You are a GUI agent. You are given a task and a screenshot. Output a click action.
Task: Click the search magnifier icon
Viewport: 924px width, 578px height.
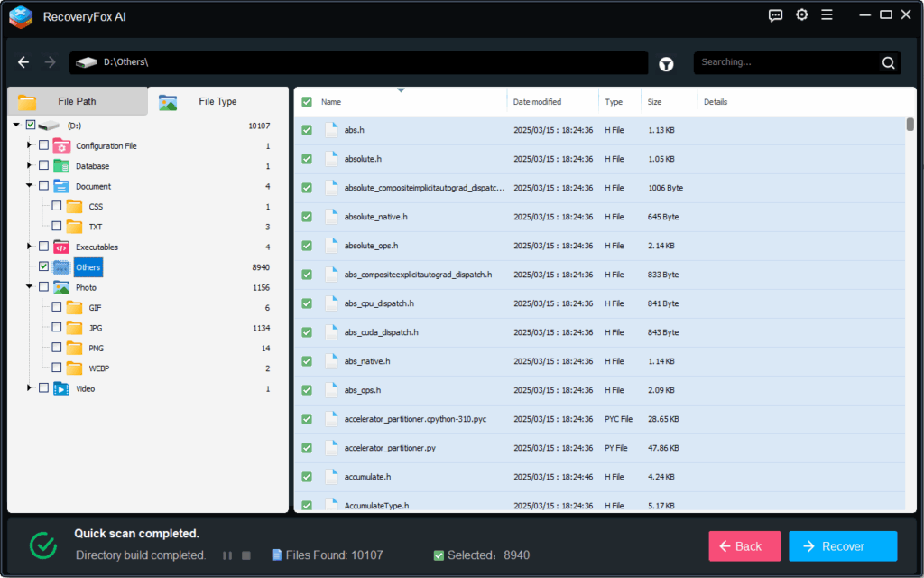[x=888, y=62]
